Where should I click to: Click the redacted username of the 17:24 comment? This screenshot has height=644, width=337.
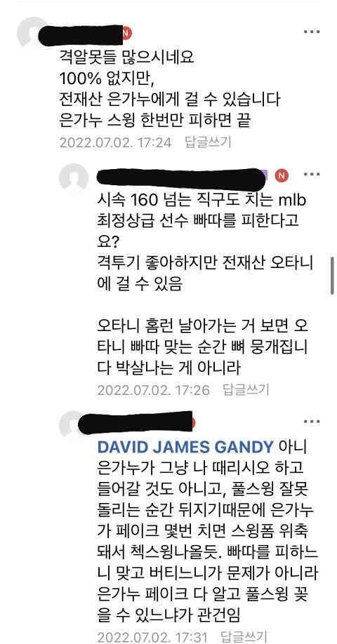(81, 34)
